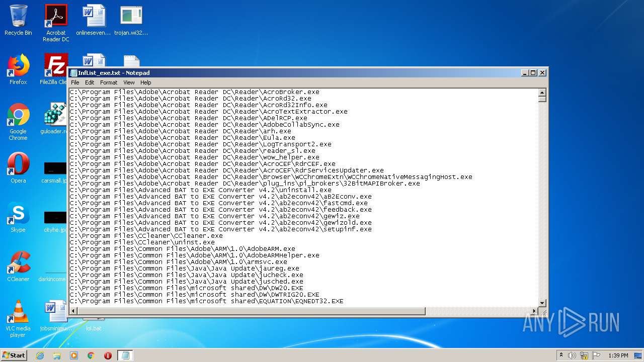The height and width of the screenshot is (362, 644).
Task: Click the Notepad taskbar button
Action: click(x=125, y=355)
